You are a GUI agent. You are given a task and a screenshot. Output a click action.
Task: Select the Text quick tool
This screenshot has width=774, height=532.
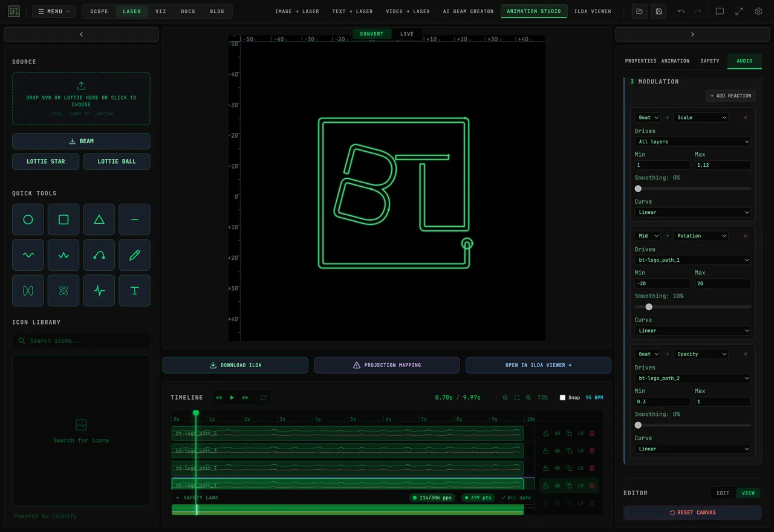[135, 291]
